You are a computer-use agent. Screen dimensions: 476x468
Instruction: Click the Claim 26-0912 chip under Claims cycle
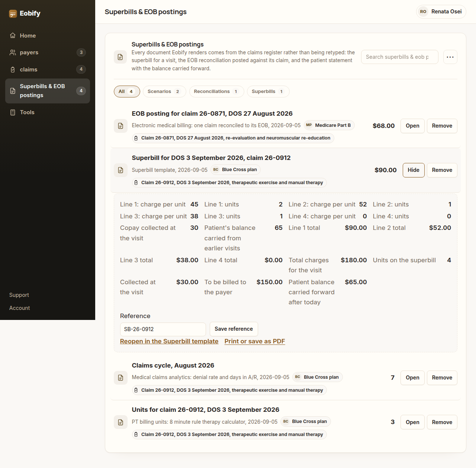click(229, 390)
